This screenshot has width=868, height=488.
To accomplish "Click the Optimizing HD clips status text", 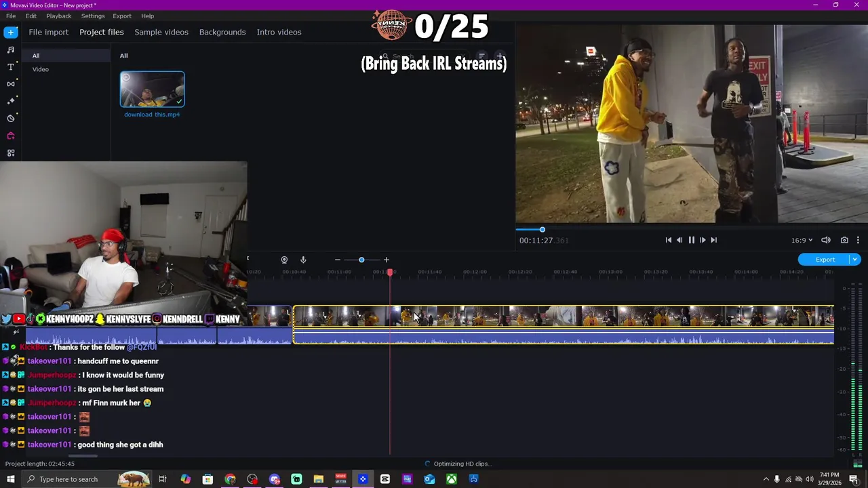I will (462, 464).
